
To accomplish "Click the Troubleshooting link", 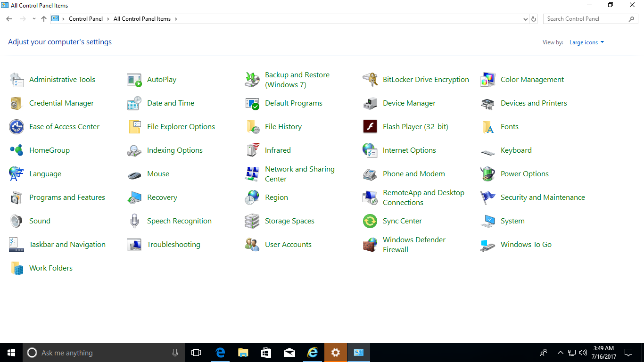I will point(173,245).
